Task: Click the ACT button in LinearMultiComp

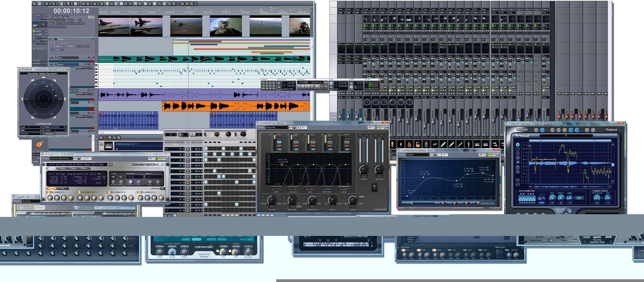Action: [x=371, y=128]
